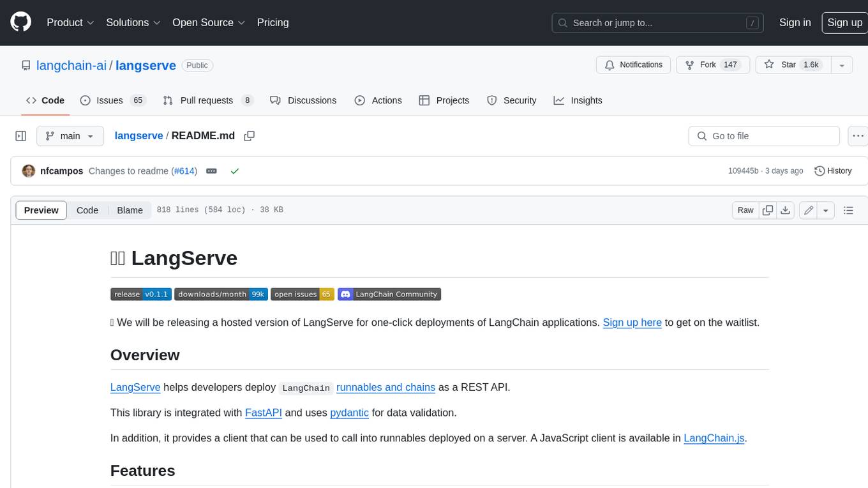View the commit checks success checkmark
Image resolution: width=868 pixels, height=488 pixels.
235,171
